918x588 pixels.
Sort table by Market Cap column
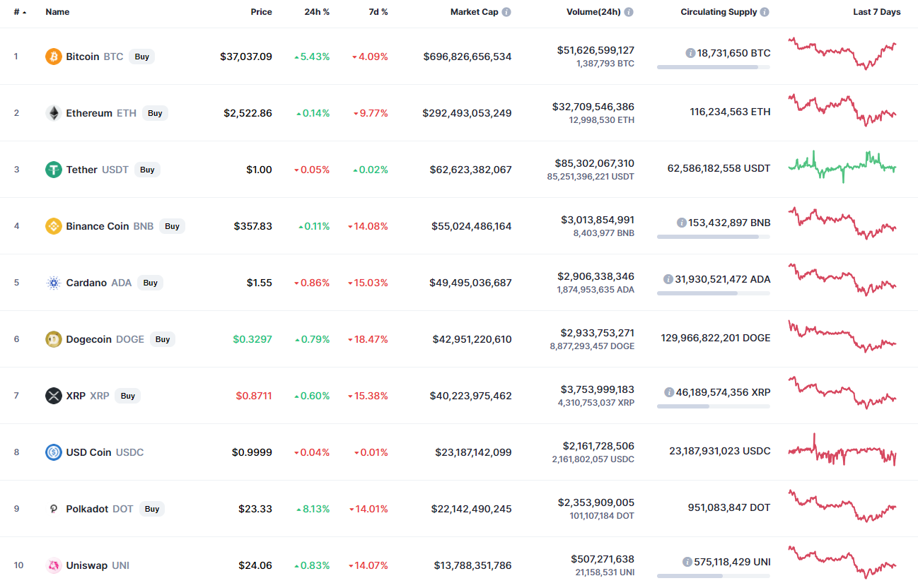coord(474,12)
